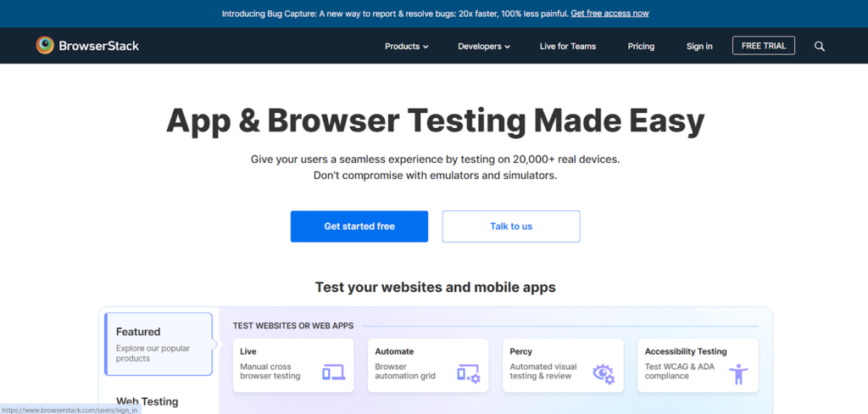
Task: Click the 'App & Browser Testing Made Easy' headline
Action: pos(435,120)
